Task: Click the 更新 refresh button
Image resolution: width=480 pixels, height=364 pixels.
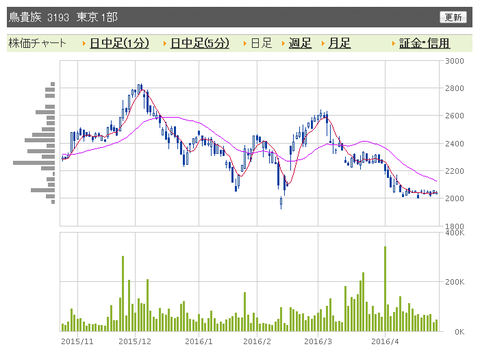Action: (x=453, y=17)
